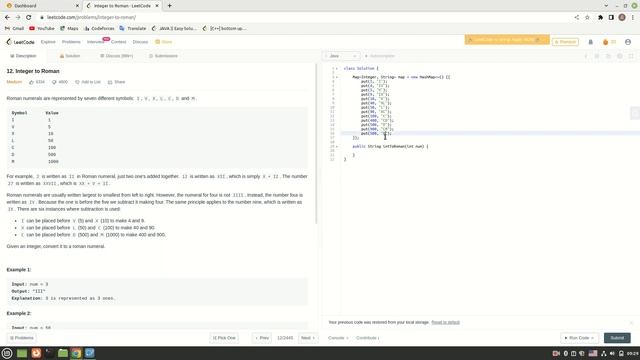
Task: Open the Discuss nav item
Action: point(140,42)
